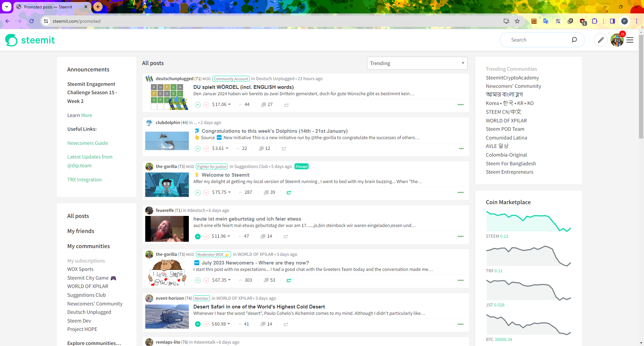Bookmark this page with star icon
This screenshot has height=346, width=644.
click(x=517, y=21)
